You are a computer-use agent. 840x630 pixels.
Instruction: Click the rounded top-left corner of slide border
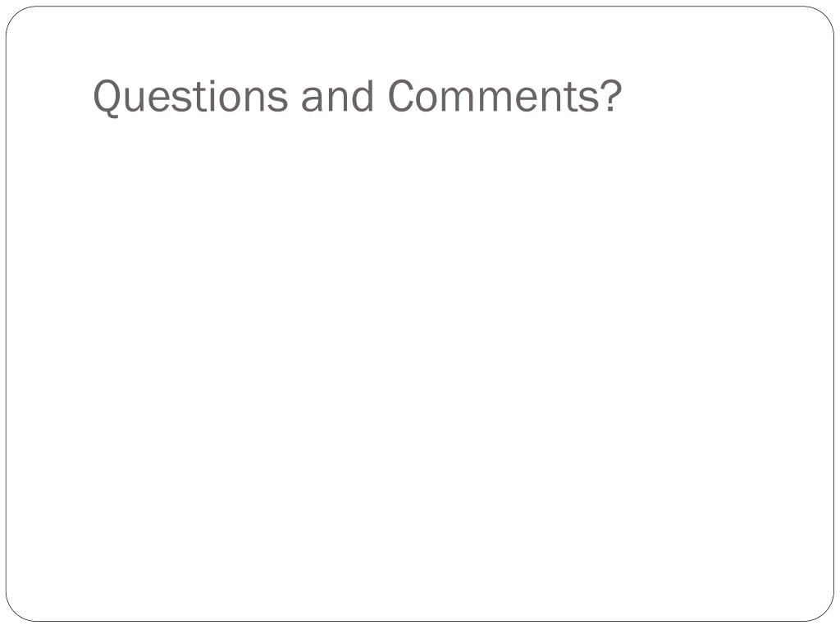tap(15, 16)
